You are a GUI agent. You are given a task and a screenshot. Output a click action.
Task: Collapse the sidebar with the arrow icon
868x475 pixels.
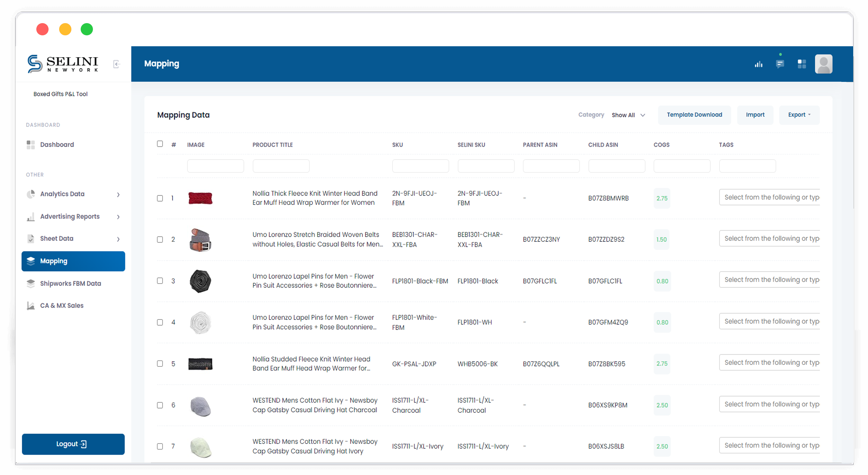117,64
